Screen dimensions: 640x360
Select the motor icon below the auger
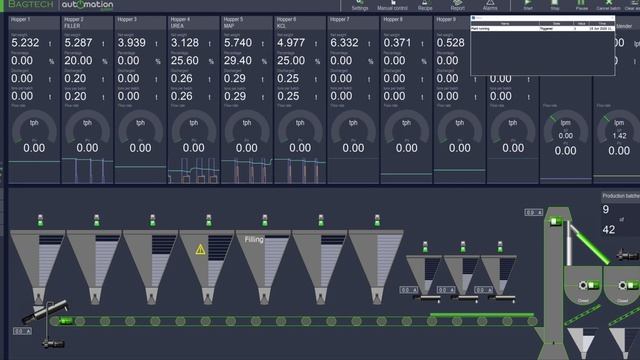(53, 344)
